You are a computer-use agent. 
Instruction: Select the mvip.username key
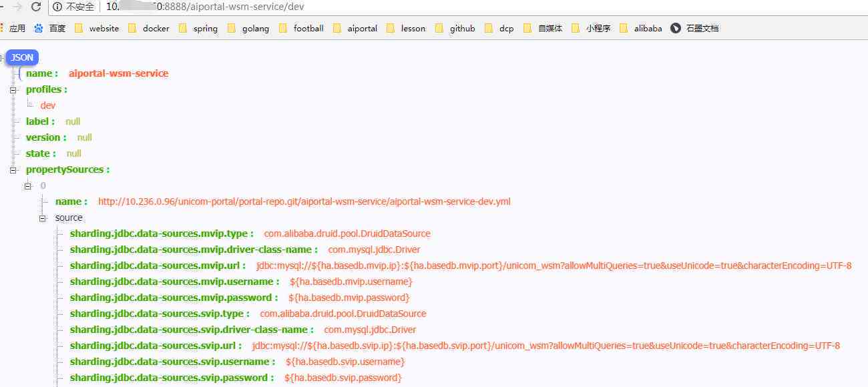point(175,282)
